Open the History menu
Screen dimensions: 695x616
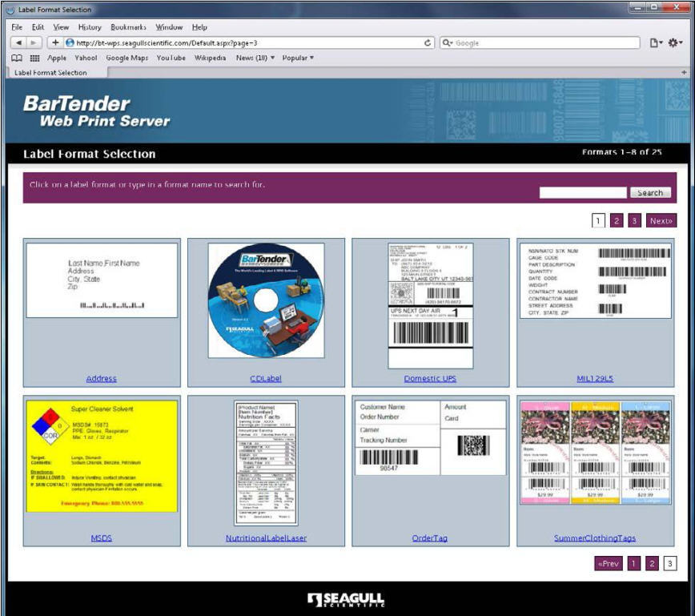click(x=90, y=27)
